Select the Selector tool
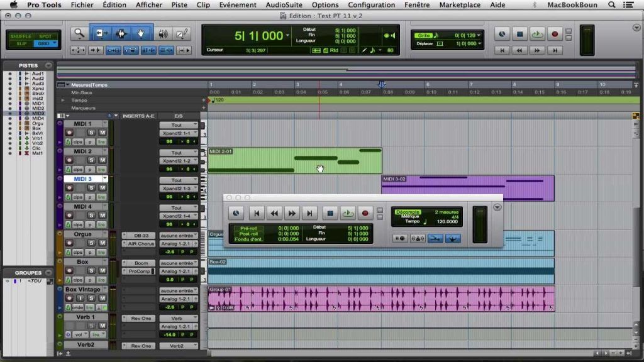Viewport: 644px width, 362px height. [x=121, y=34]
